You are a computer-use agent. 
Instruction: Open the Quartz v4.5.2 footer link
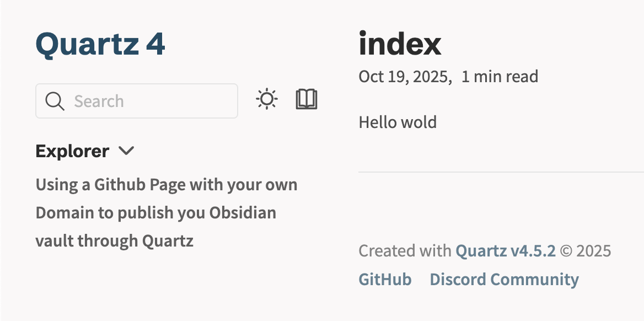pyautogui.click(x=505, y=251)
